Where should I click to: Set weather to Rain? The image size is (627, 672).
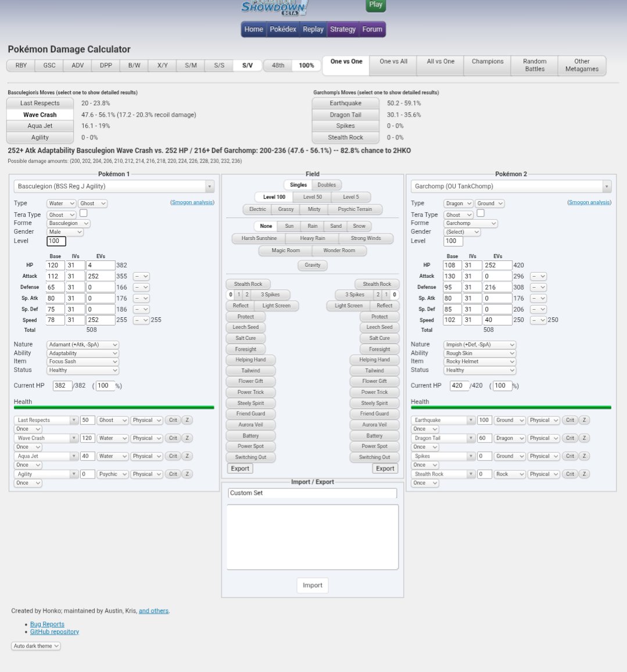pyautogui.click(x=313, y=226)
